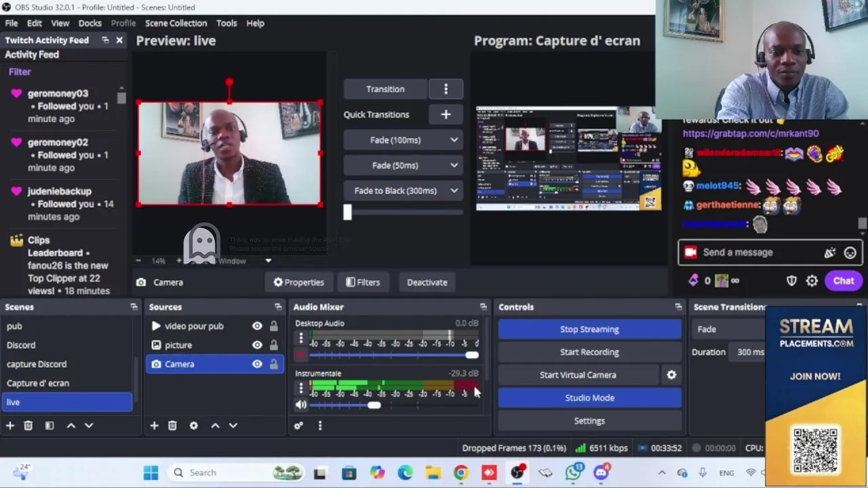
Task: Click Desktop Audio volume slider handle
Action: tap(472, 355)
